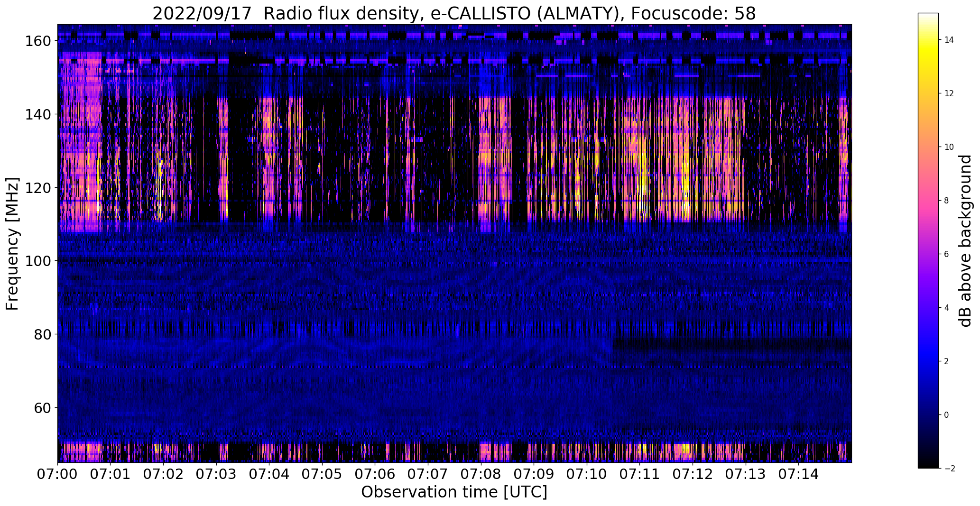Click the 120 frequency tick label
The height and width of the screenshot is (506, 980).
37,187
